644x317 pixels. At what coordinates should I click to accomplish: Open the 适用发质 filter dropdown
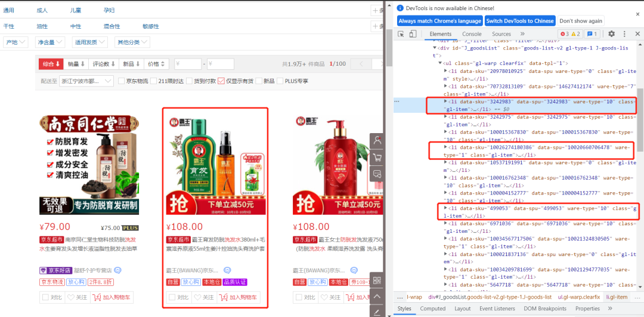pyautogui.click(x=89, y=42)
